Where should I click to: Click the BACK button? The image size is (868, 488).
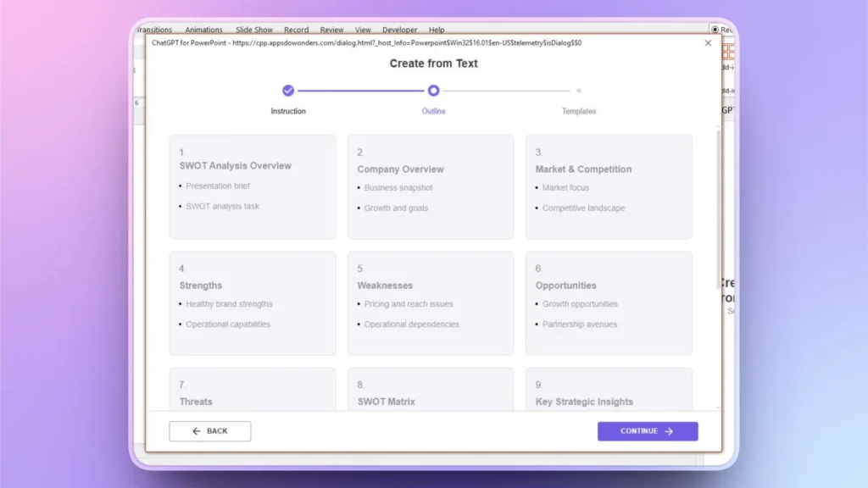coord(209,431)
